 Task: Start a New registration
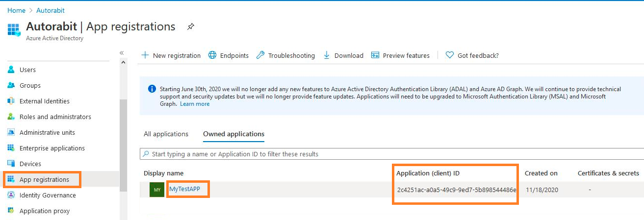(x=177, y=55)
